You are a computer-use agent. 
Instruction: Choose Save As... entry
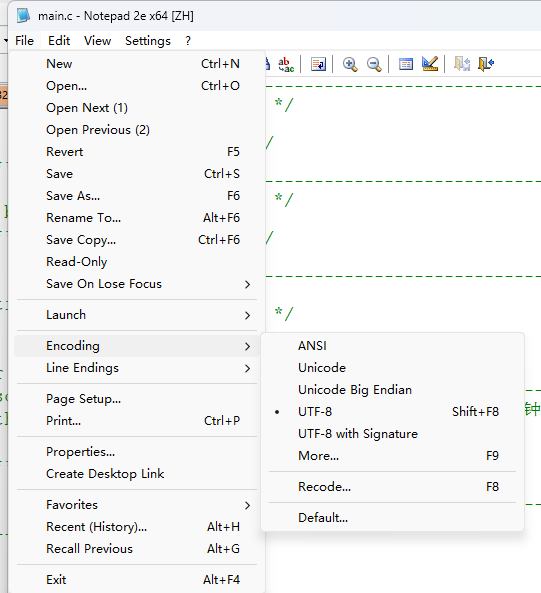pos(136,196)
